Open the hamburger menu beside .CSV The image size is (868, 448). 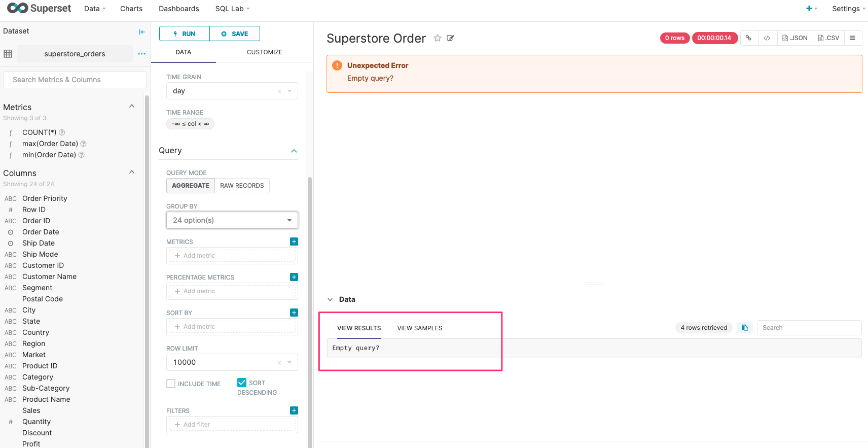click(853, 38)
